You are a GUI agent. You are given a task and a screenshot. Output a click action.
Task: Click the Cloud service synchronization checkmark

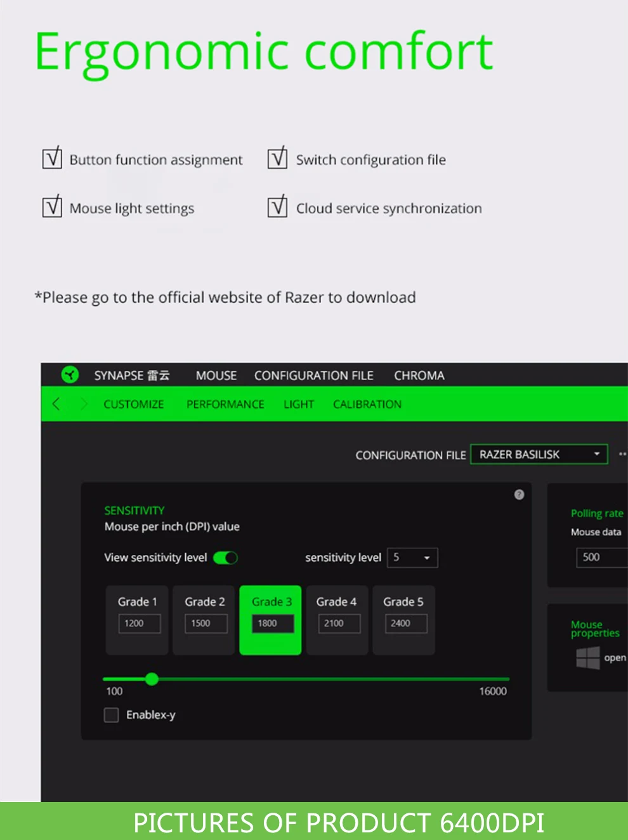[277, 206]
